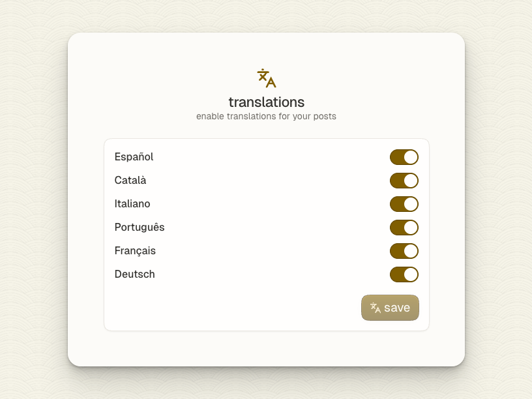This screenshot has width=532, height=399.
Task: Click the knob of the Español toggle
Action: coord(411,157)
